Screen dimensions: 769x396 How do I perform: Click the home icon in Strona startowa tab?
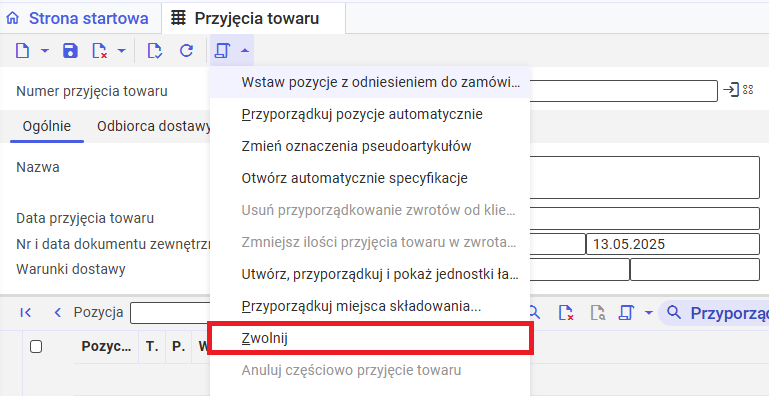pos(13,18)
